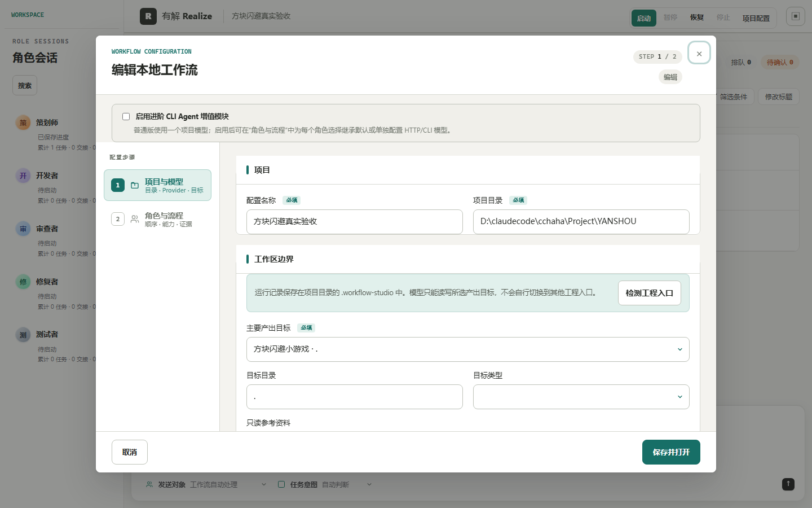Screen dimensions: 812x508
Task: Switch to step 2 角色与流程
Action: (158, 219)
